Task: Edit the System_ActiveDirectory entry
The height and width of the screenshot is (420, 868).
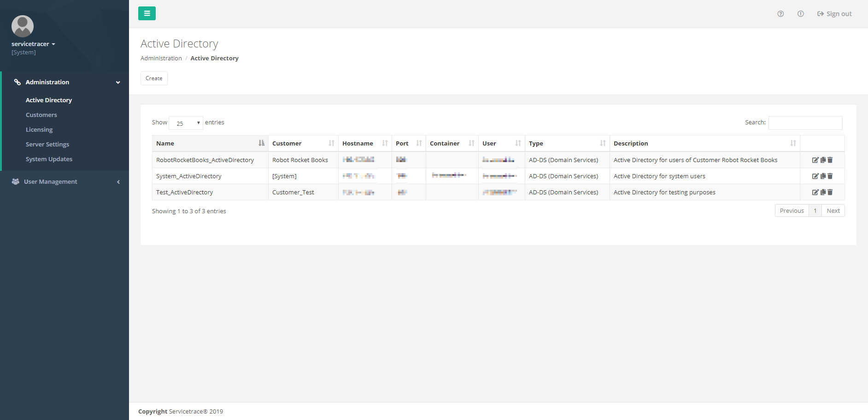Action: click(815, 176)
